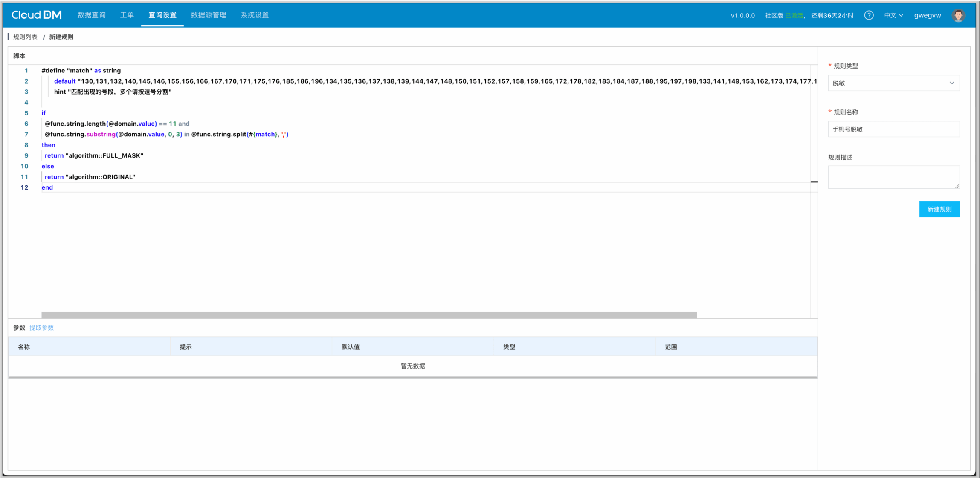The image size is (980, 478).
Task: Click the 新建规则 button
Action: click(939, 209)
